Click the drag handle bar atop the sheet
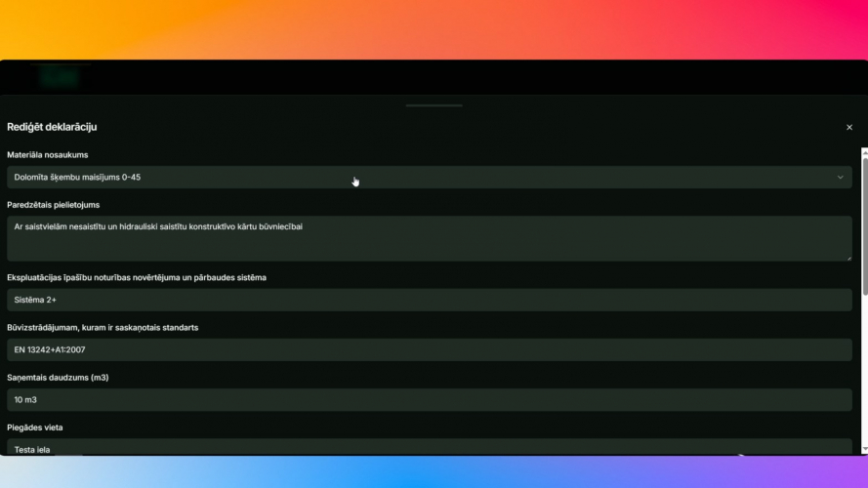Viewport: 868px width, 488px height. click(434, 105)
